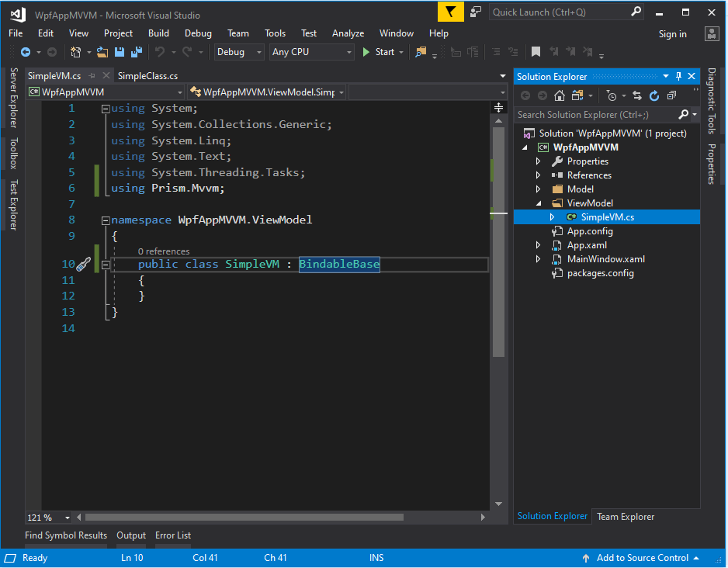Click the Navigate Backward arrow in the toolbar

coord(26,52)
